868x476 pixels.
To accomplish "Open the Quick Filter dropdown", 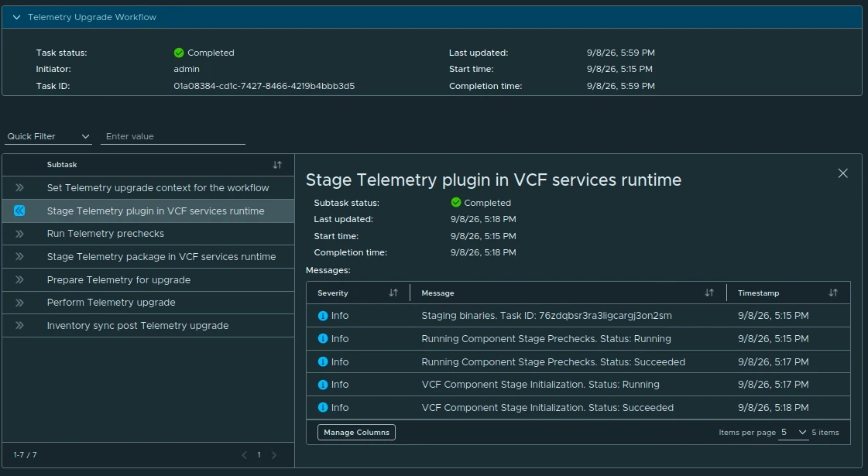I will [47, 137].
